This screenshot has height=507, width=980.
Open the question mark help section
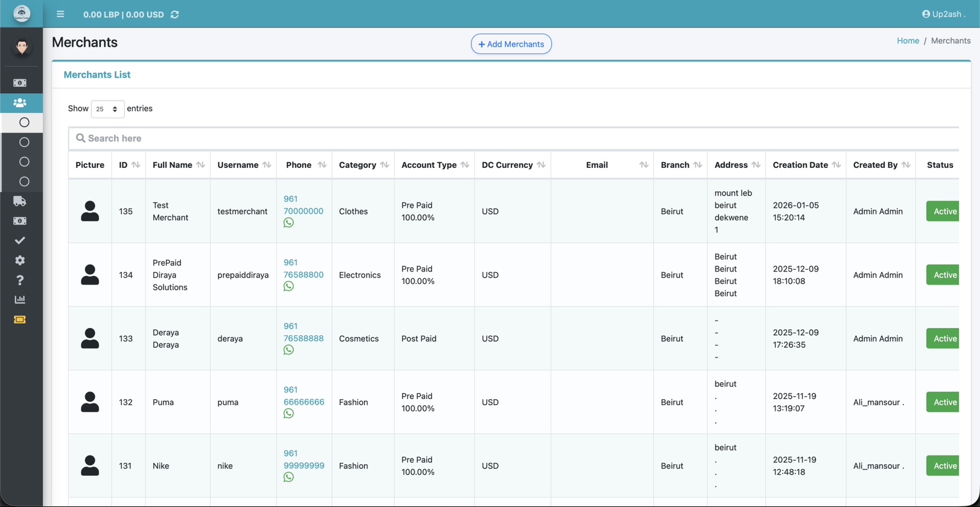pos(20,280)
